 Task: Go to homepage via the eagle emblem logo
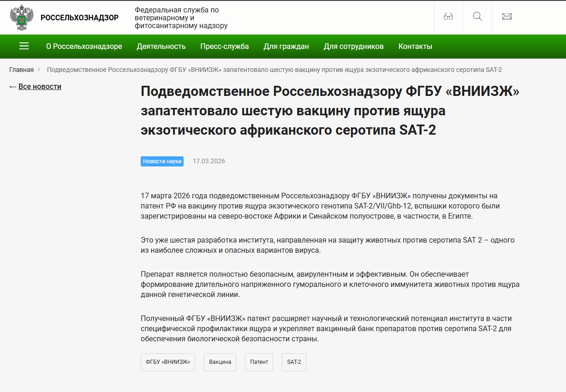[22, 18]
